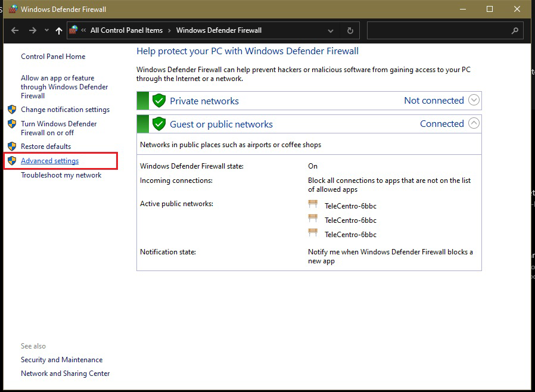Open Network and Sharing Center link

(x=65, y=374)
